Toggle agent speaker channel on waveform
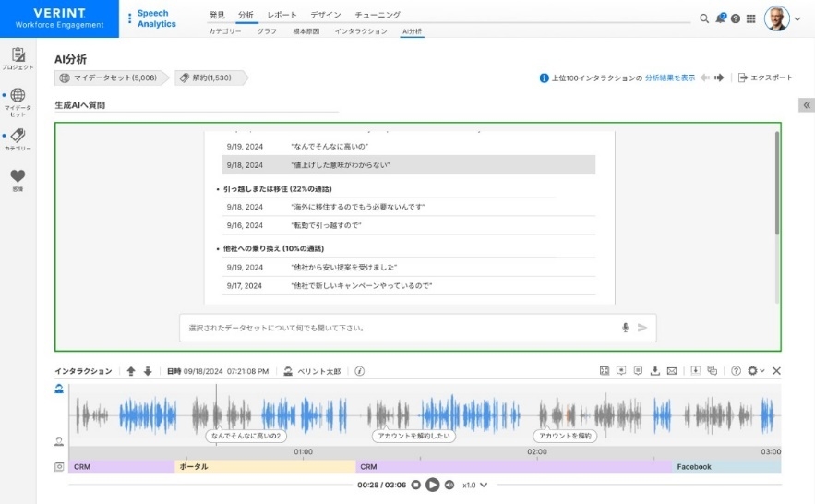Viewport: 815px width, 504px height. coord(59,390)
